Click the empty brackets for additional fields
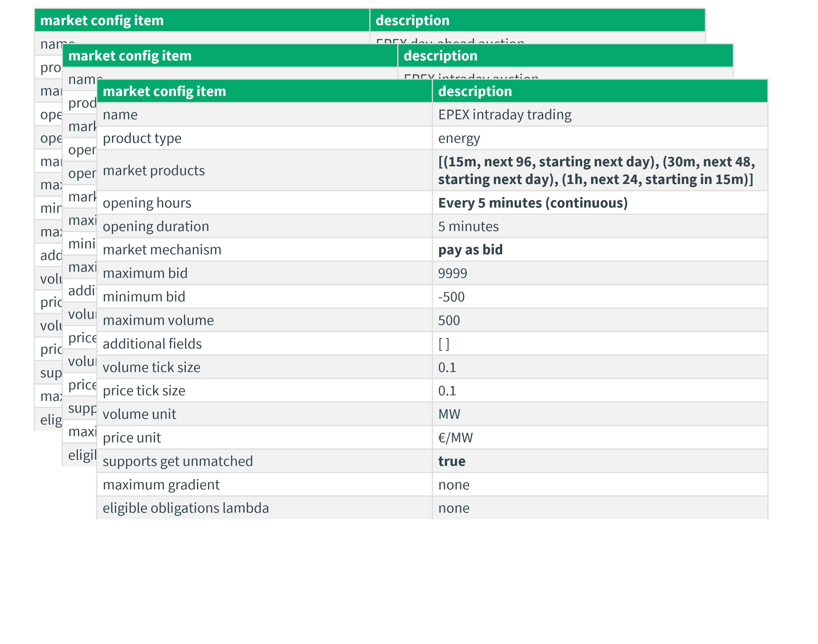This screenshot has height=644, width=818. click(x=444, y=344)
